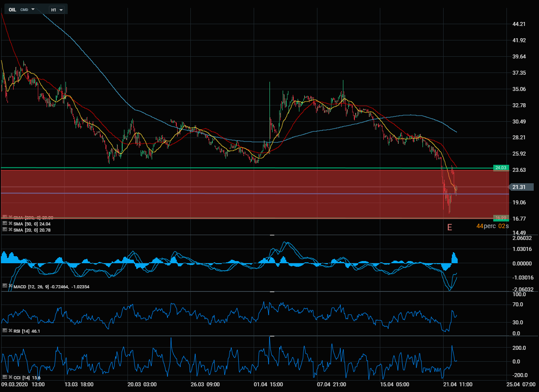
Task: Delete the MACD indicator with X icon
Action: (10, 286)
